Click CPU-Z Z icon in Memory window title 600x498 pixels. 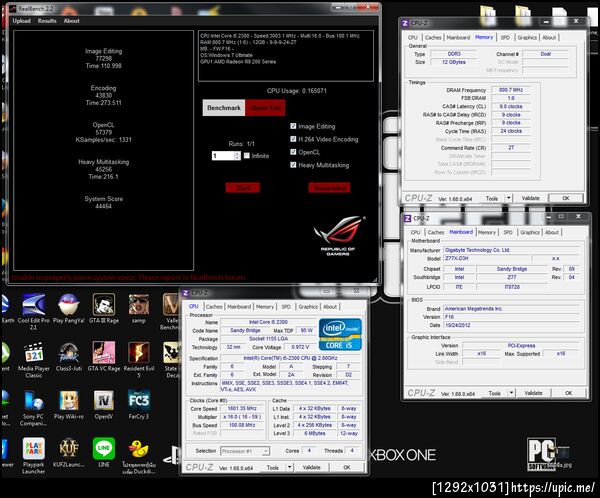[x=405, y=23]
